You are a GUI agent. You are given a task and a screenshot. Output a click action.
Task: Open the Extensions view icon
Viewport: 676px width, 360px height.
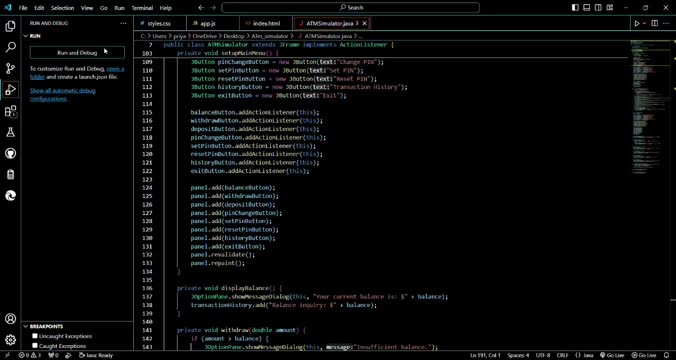pos(10,111)
